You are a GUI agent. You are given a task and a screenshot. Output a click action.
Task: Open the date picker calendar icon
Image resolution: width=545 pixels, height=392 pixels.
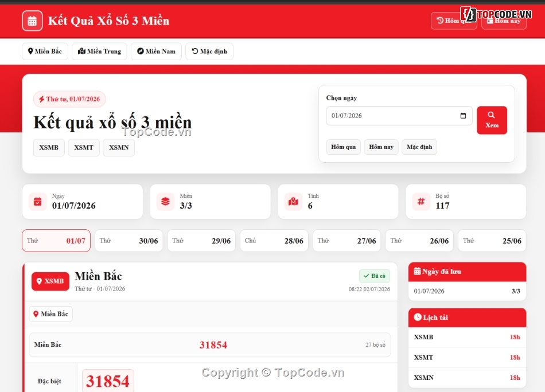point(463,116)
